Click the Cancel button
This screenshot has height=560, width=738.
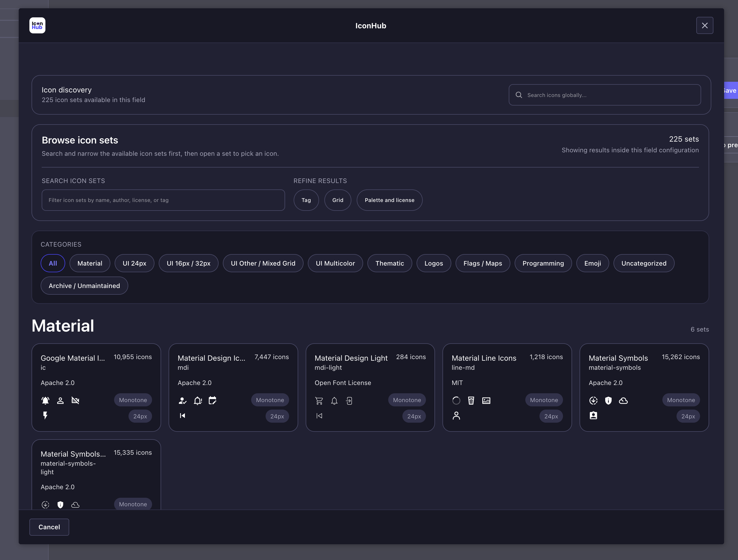[49, 527]
